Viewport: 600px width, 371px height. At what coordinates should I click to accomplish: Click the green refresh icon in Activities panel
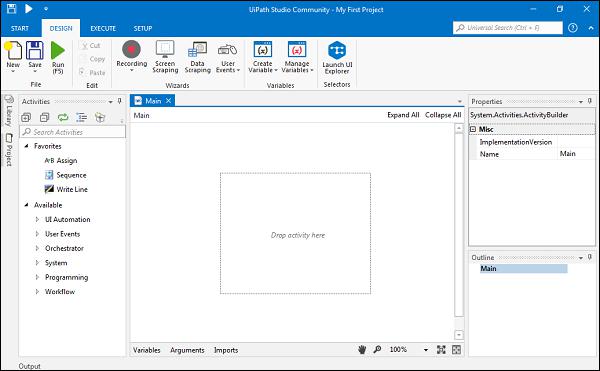(x=63, y=117)
